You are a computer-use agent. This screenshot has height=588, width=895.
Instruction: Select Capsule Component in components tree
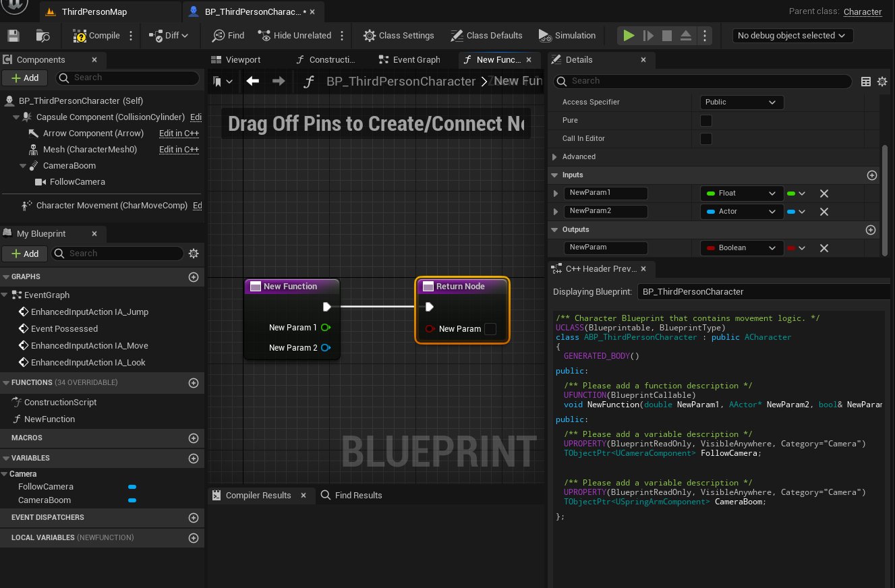[x=110, y=117]
